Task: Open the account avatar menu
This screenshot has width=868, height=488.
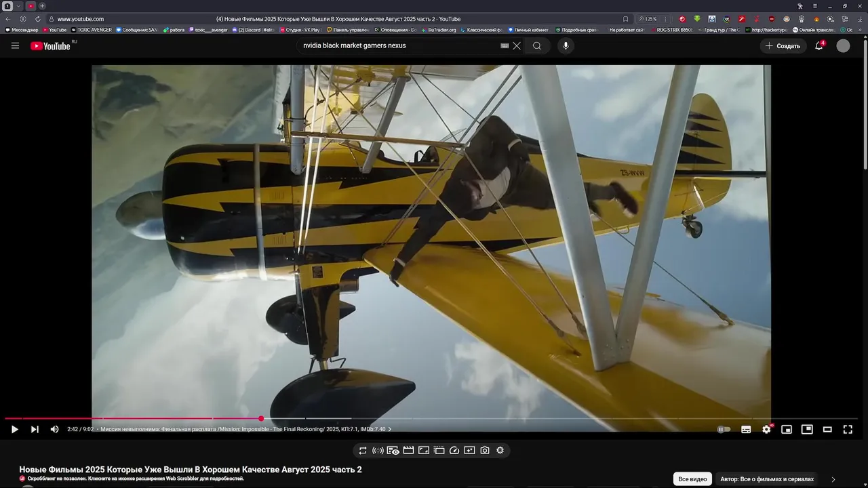Action: click(843, 45)
